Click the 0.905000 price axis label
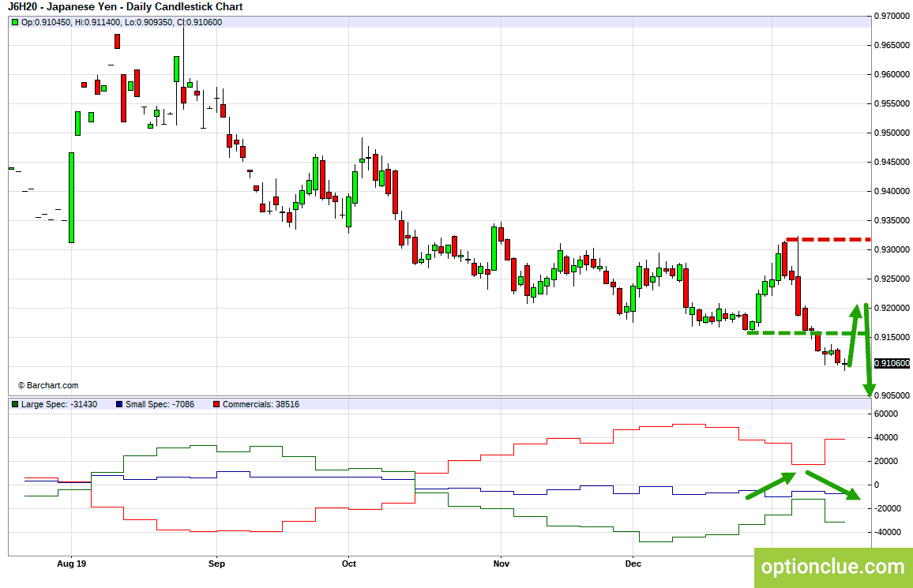Viewport: 913px width, 588px height. 892,395
